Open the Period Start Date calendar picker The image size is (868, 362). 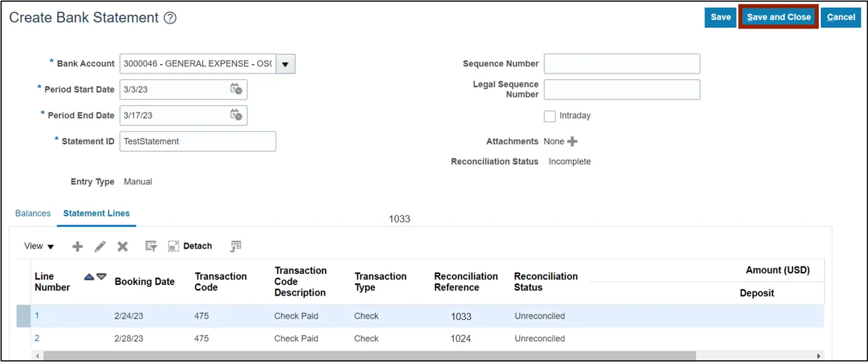pos(236,89)
